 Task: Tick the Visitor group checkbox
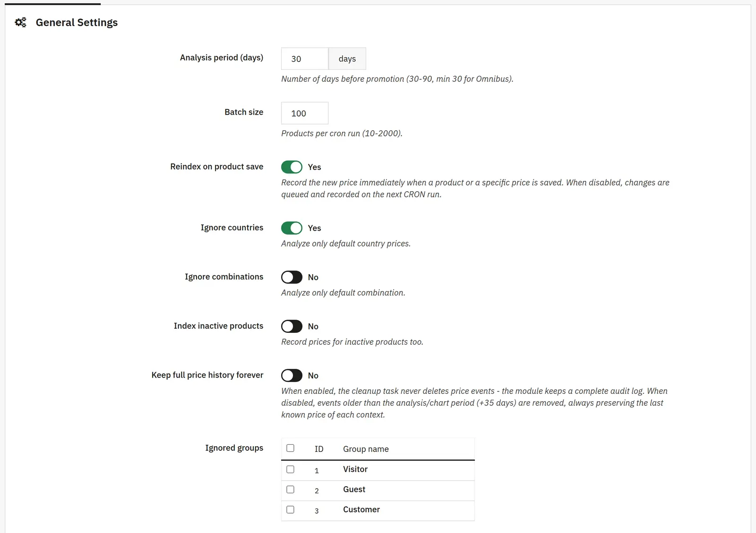291,469
